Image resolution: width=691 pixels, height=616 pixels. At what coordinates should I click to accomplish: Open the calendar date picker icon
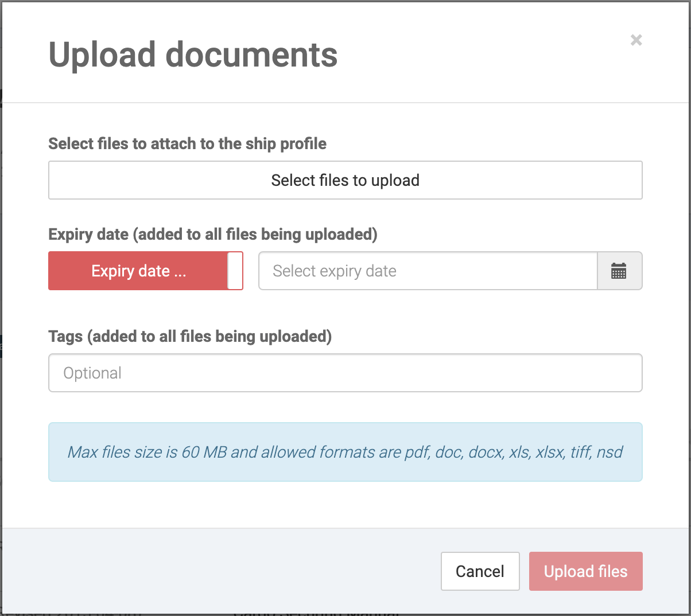click(619, 271)
